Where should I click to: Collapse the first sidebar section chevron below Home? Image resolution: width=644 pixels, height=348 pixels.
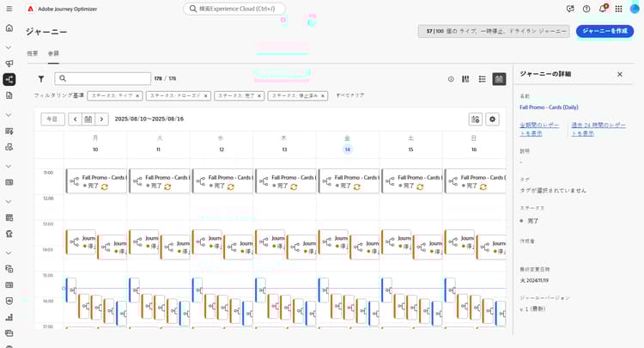click(x=9, y=47)
